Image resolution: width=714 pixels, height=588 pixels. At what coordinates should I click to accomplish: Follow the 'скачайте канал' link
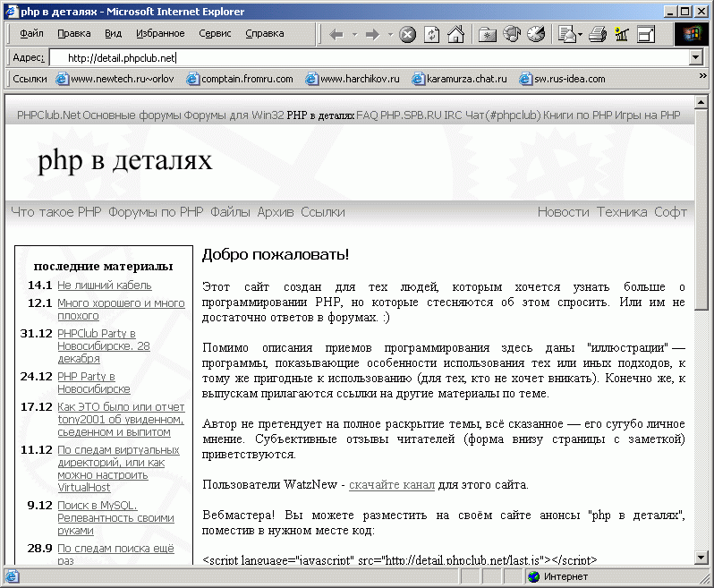click(392, 484)
